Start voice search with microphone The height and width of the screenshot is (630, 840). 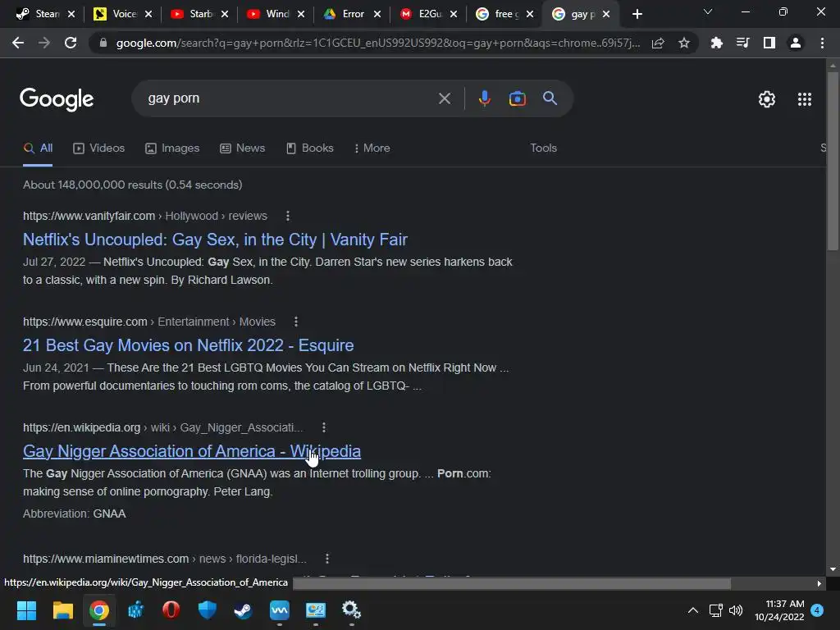[484, 98]
